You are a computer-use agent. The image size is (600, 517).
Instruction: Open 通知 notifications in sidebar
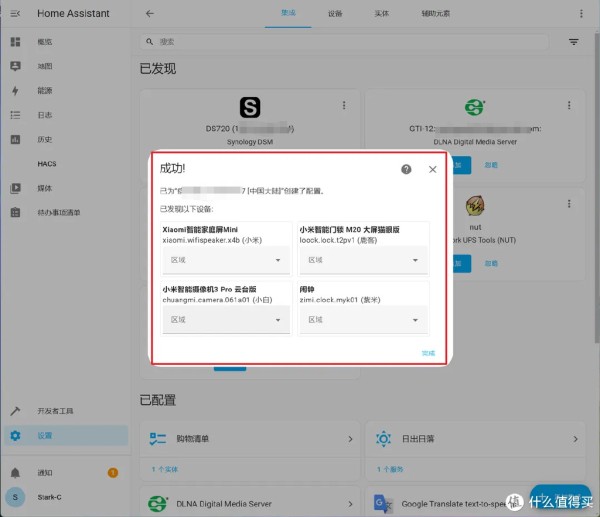coord(45,472)
